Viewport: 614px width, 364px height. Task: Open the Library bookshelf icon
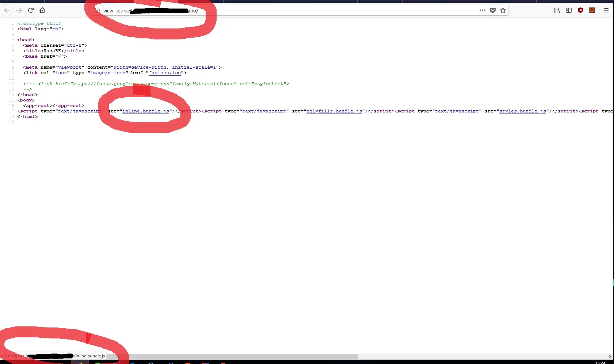coord(557,10)
